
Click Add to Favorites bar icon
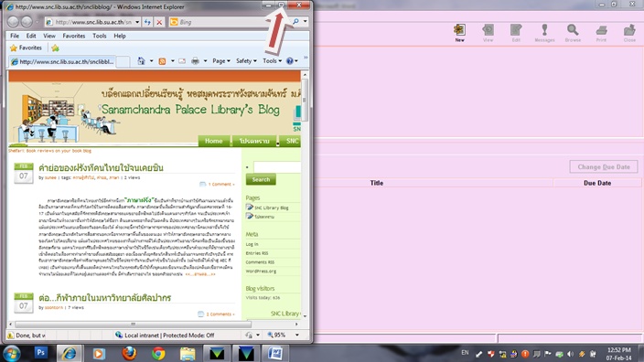coord(55,48)
